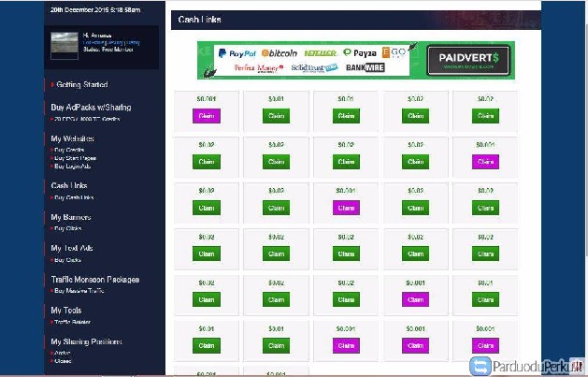Open the Getting Started menu item
588x377 pixels.
[x=80, y=84]
